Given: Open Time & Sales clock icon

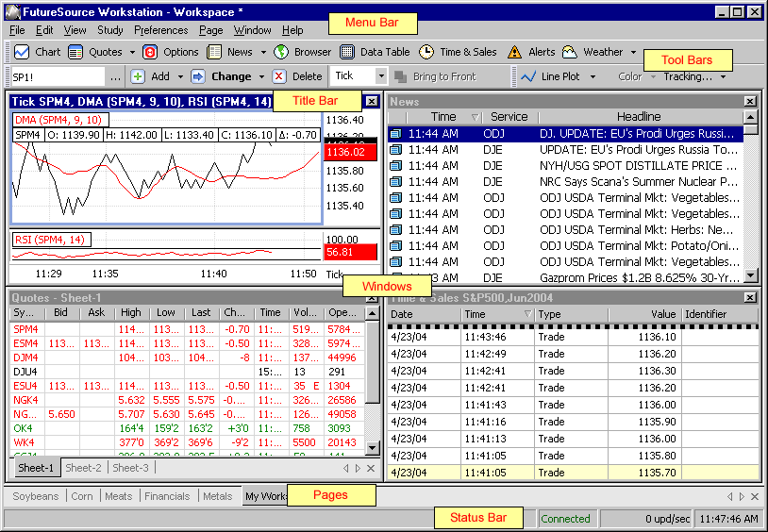Looking at the screenshot, I should pyautogui.click(x=426, y=52).
